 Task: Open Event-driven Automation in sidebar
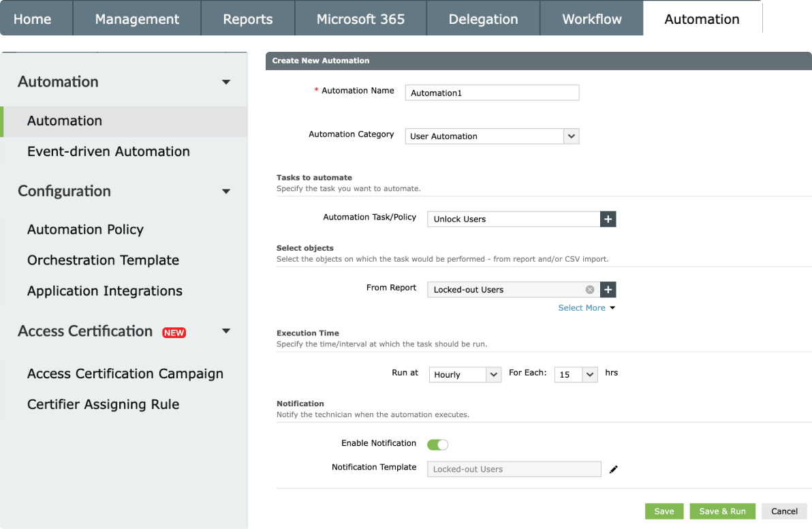108,151
